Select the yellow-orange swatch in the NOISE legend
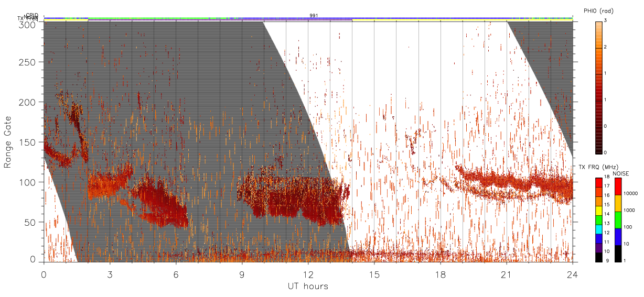 click(x=618, y=203)
